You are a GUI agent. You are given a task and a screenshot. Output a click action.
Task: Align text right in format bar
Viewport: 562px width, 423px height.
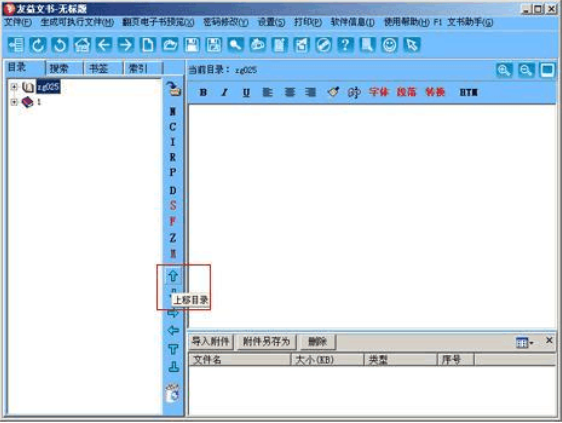pyautogui.click(x=310, y=92)
